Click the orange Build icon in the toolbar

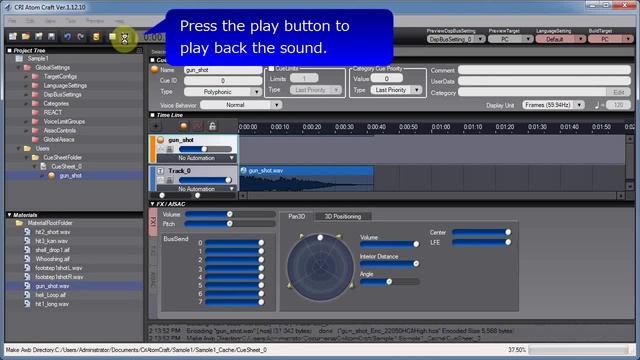(96, 37)
